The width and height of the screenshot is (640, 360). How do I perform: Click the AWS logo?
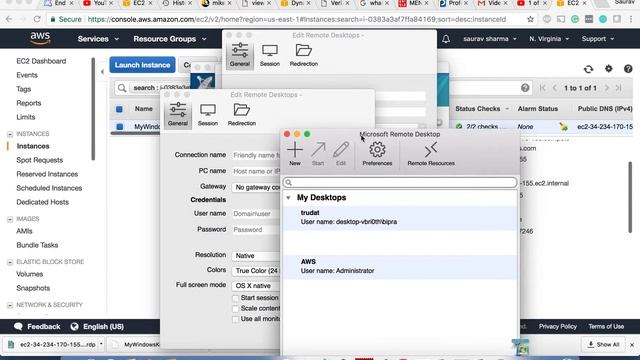pyautogui.click(x=40, y=38)
